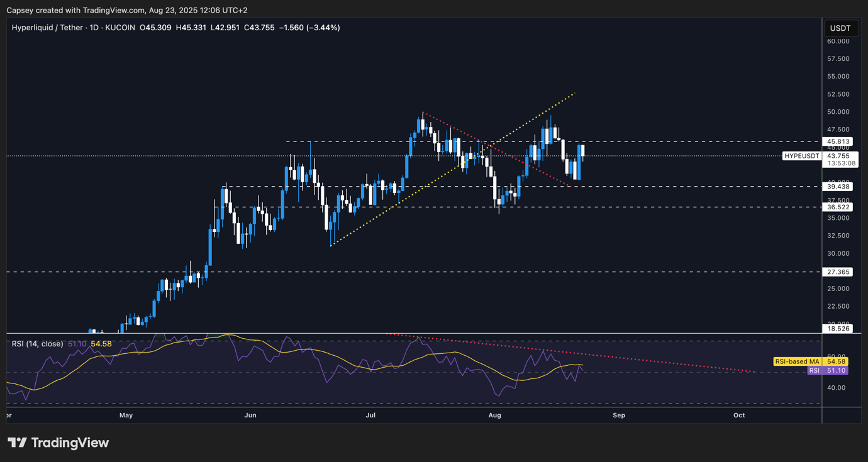Select the 18.526 price level label
The height and width of the screenshot is (462, 868).
840,329
